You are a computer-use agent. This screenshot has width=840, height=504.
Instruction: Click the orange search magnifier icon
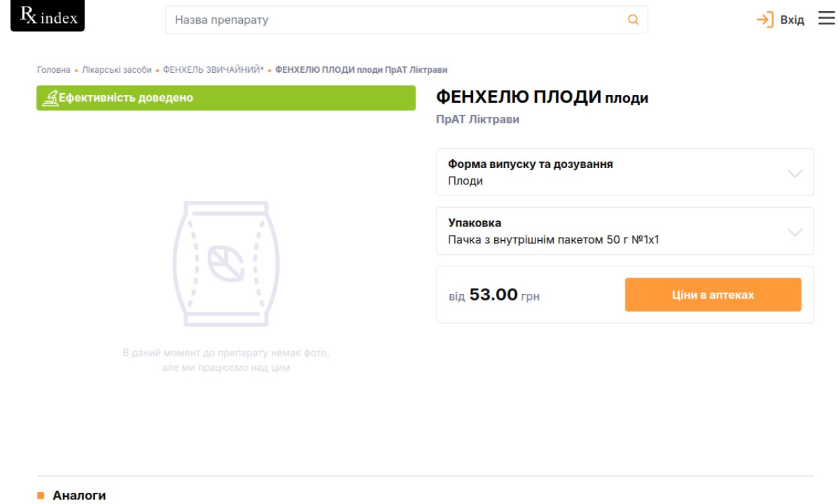[633, 20]
